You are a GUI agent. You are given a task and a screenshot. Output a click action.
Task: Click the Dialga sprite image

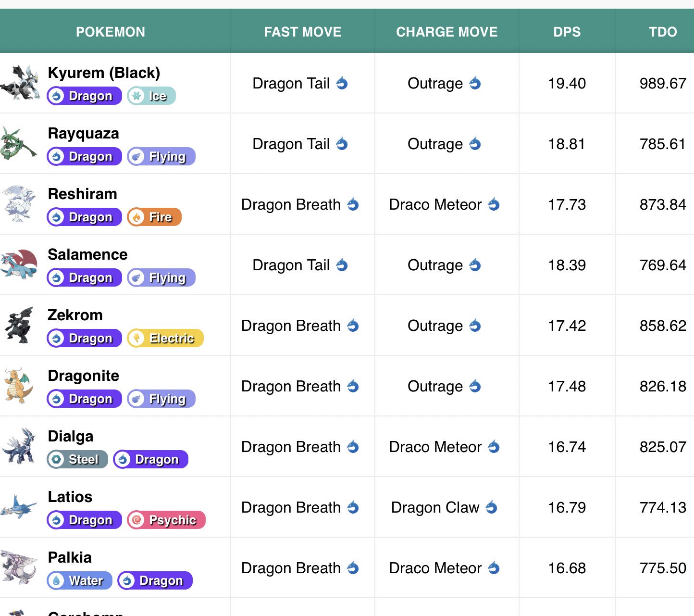point(19,446)
